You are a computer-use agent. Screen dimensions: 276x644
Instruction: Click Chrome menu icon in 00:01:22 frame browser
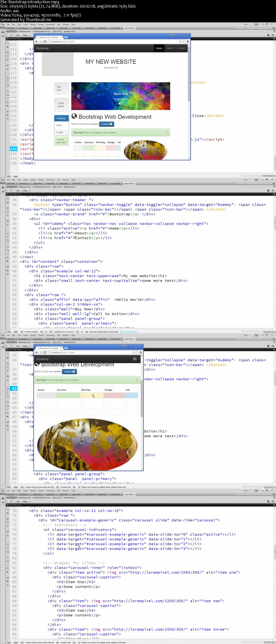tap(140, 352)
